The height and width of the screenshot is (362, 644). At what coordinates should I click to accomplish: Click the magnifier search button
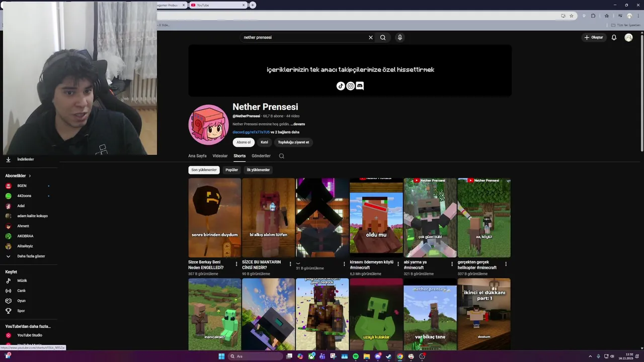pos(383,37)
